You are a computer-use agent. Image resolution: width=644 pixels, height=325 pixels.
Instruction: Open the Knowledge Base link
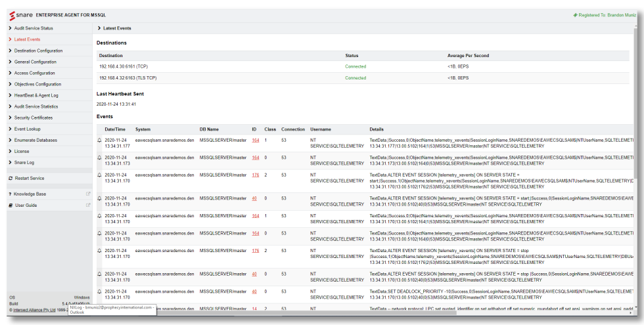30,194
